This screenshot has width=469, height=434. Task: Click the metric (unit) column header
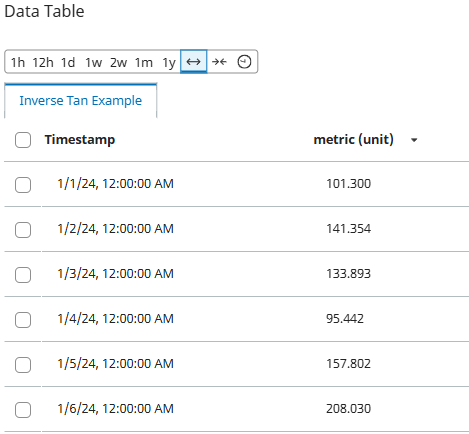(x=354, y=139)
